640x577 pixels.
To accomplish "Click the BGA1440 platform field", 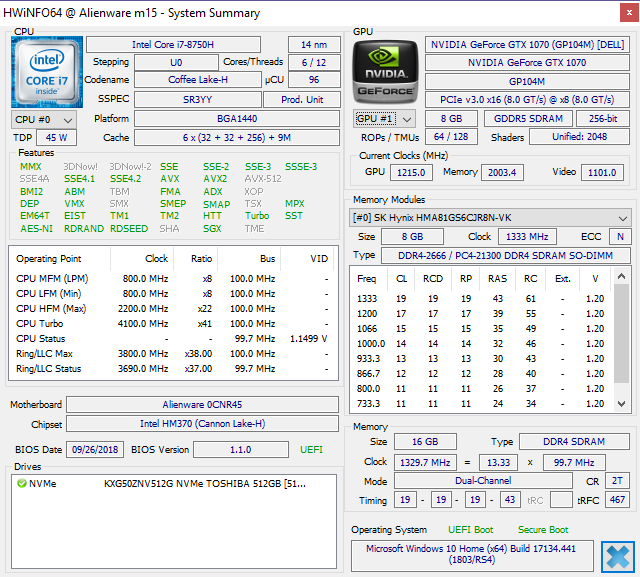I will [x=237, y=119].
